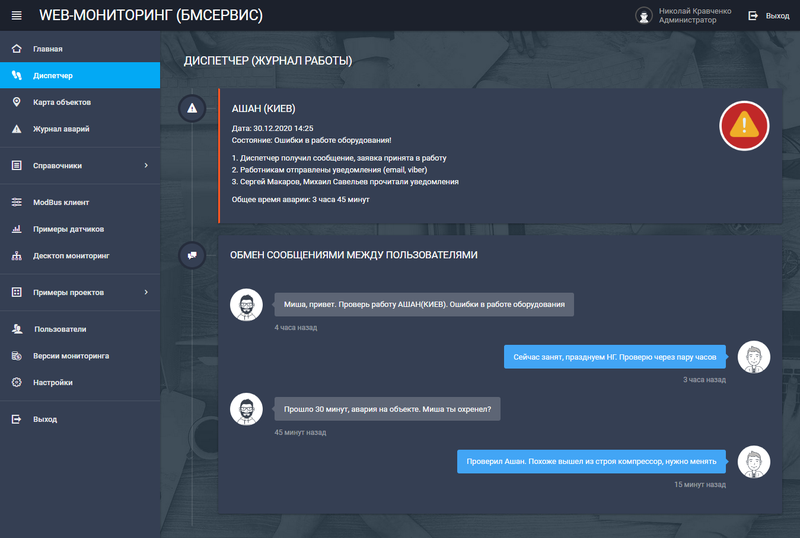
Task: Click the ModBus клиент sliders icon
Action: pyautogui.click(x=16, y=202)
